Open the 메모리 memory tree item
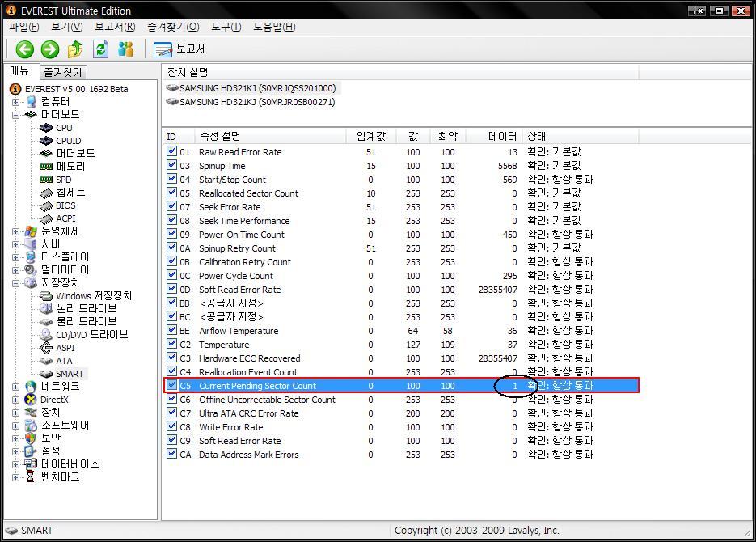The image size is (756, 542). tap(70, 167)
